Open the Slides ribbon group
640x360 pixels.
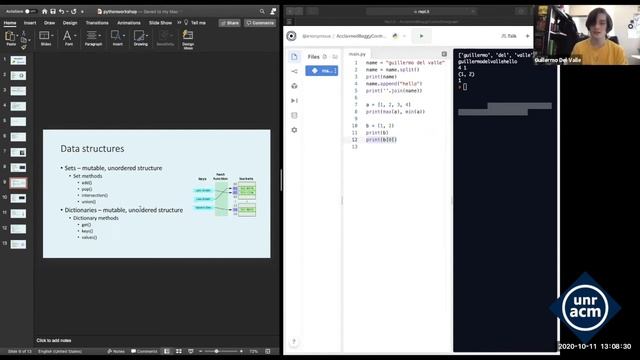click(46, 38)
